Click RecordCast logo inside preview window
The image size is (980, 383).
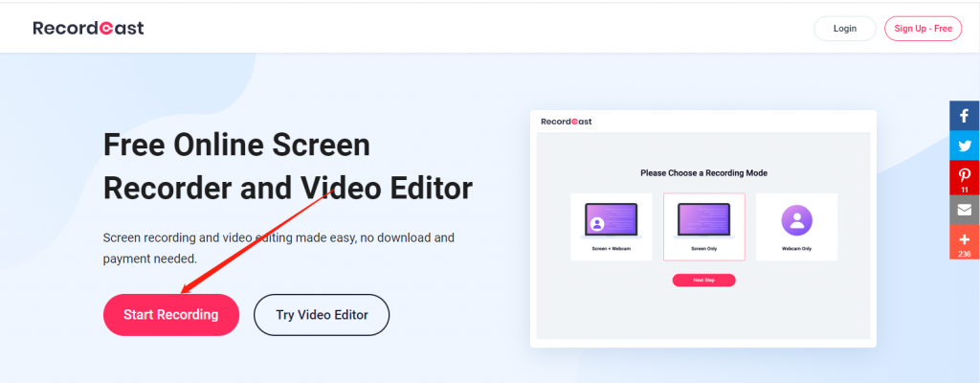click(567, 122)
